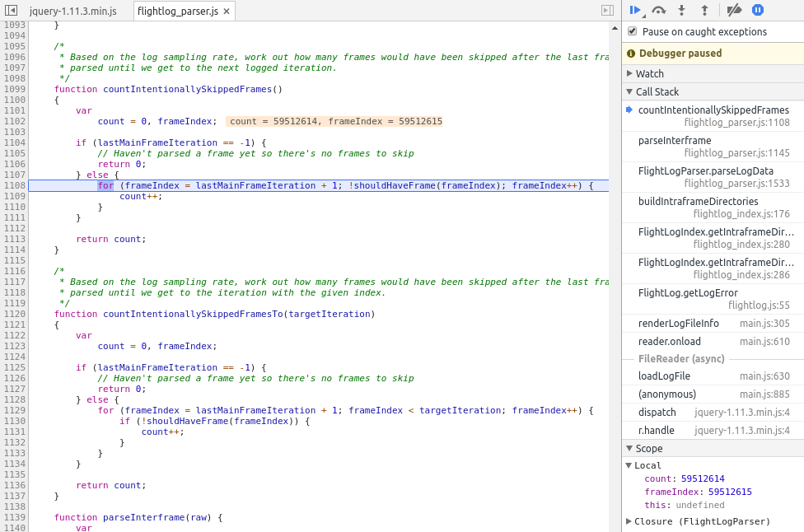Viewport: 804px width, 532px height.
Task: Switch to jquery-1.11.3.min.js tab
Action: [x=72, y=11]
